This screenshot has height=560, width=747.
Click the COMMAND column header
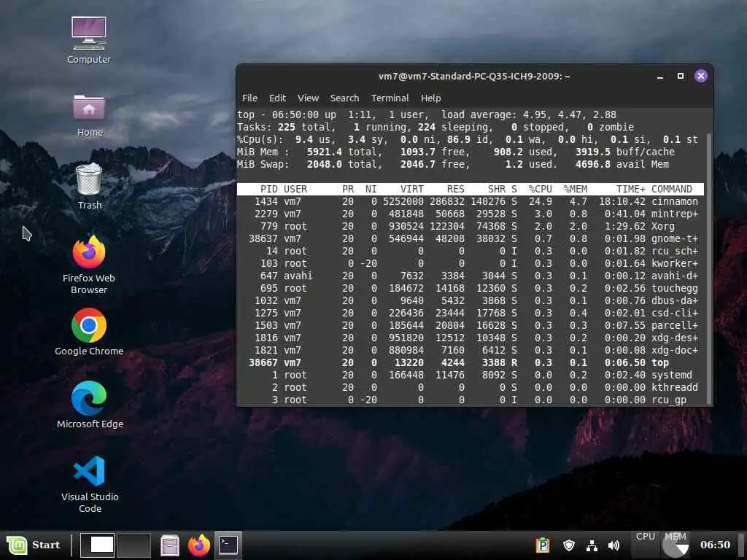click(672, 189)
